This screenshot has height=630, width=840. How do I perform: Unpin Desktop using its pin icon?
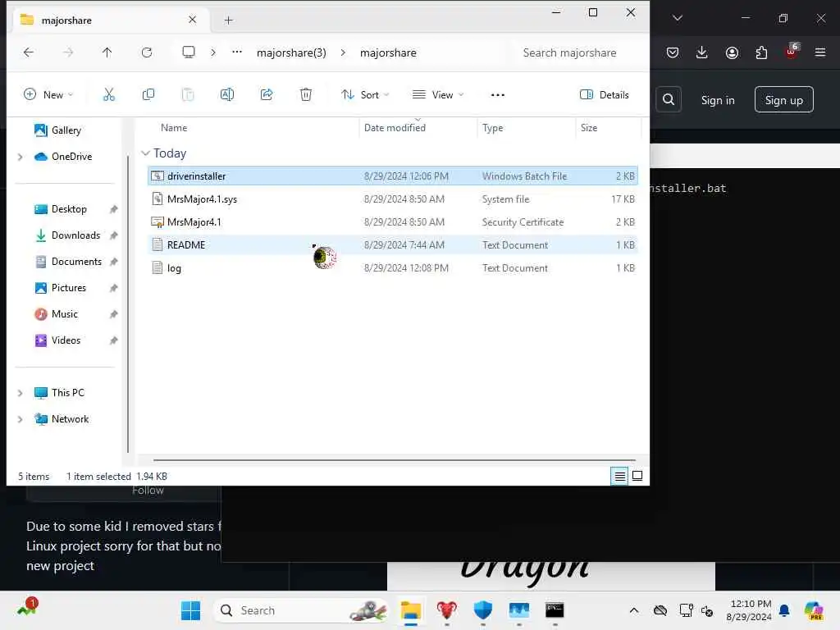pyautogui.click(x=113, y=209)
